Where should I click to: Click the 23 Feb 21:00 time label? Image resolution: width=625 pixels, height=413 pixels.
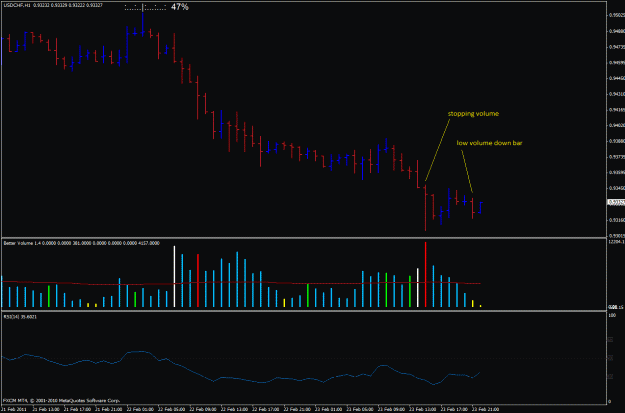[485, 409]
